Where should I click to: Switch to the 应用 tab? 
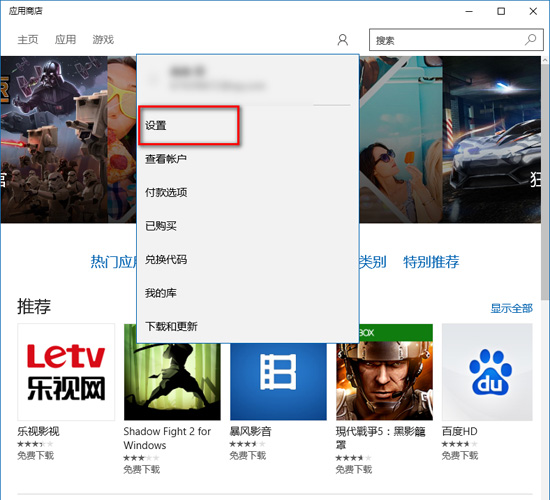pyautogui.click(x=65, y=40)
